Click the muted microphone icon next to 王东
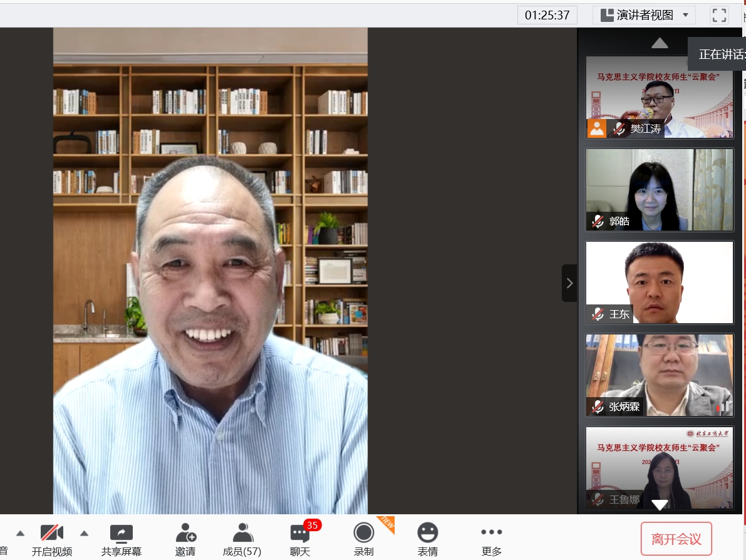746x560 pixels. pos(598,314)
